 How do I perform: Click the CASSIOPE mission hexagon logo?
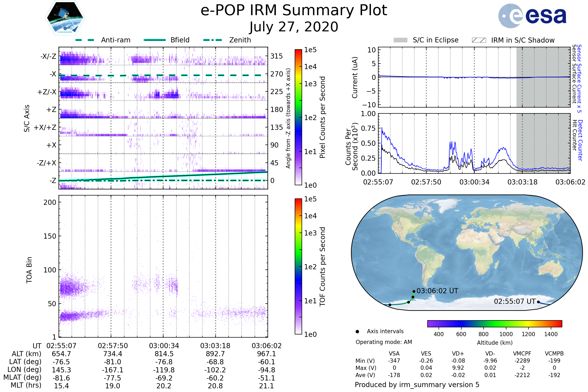65,18
